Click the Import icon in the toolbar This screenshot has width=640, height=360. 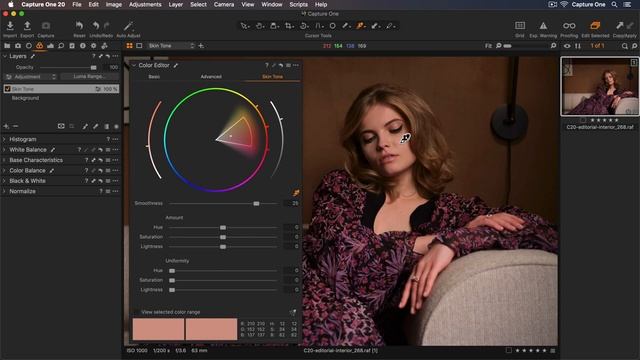tap(10, 26)
